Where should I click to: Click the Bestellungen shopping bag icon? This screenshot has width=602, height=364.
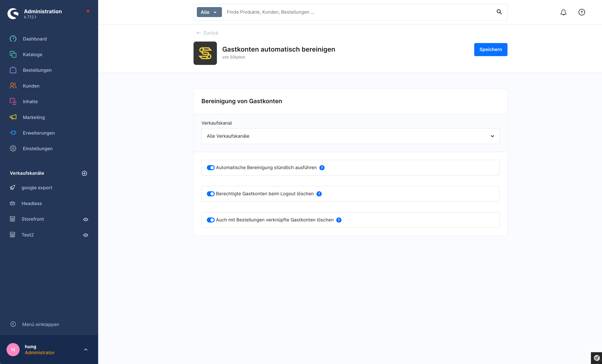[x=13, y=70]
